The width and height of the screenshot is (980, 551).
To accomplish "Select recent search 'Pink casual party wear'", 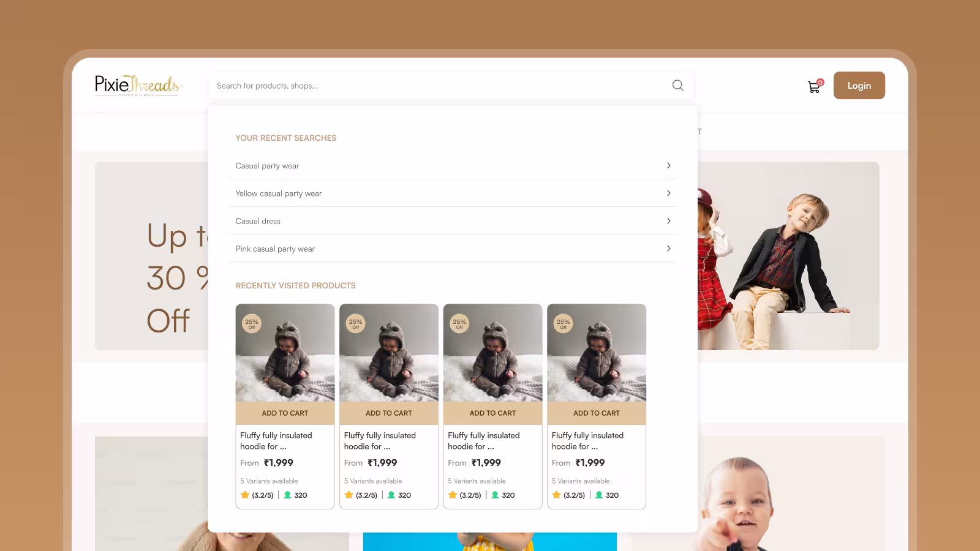I will pos(452,249).
